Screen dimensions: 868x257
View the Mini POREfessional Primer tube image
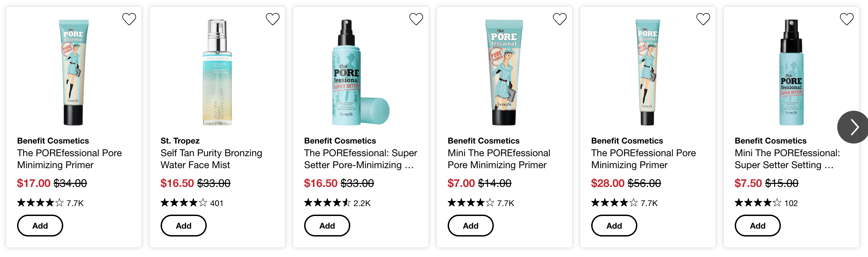coord(504,72)
